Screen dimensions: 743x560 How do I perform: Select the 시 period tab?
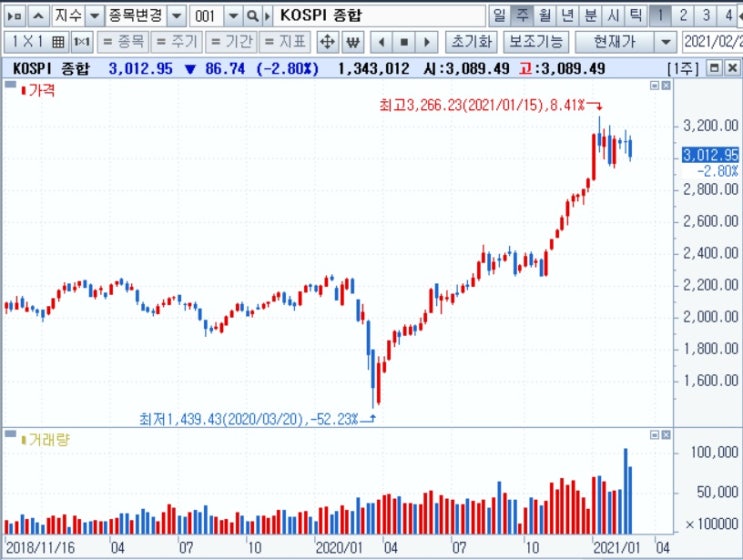613,16
